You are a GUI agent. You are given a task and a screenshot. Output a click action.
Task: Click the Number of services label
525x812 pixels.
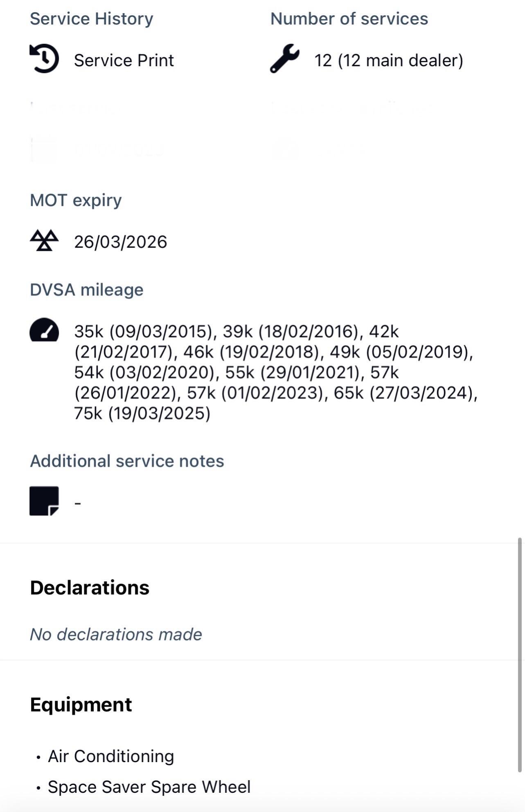click(x=349, y=19)
